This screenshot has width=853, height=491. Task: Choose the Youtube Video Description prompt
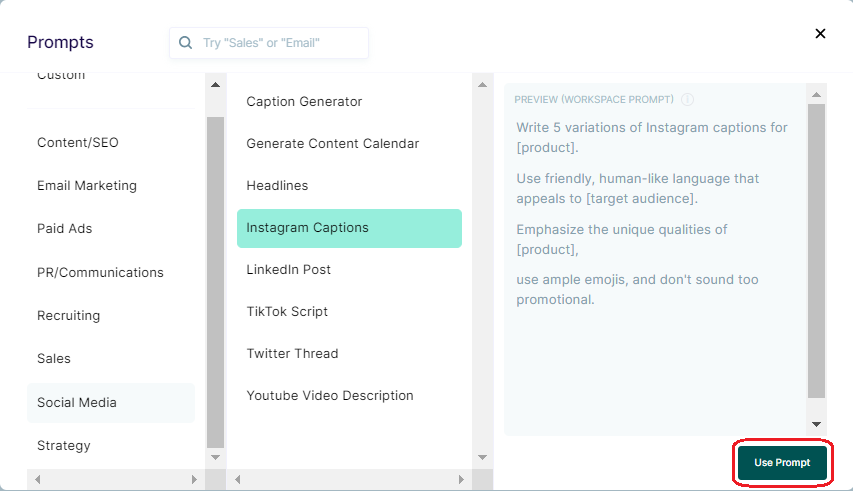pos(330,395)
